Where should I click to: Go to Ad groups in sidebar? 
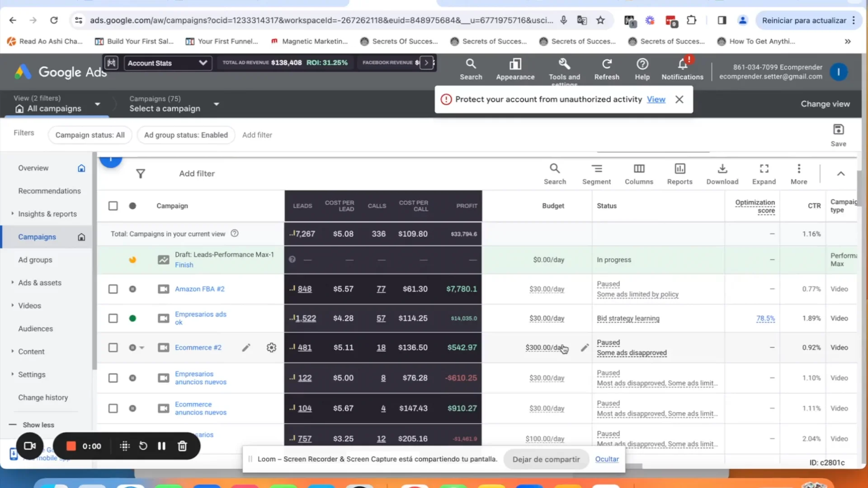tap(35, 260)
